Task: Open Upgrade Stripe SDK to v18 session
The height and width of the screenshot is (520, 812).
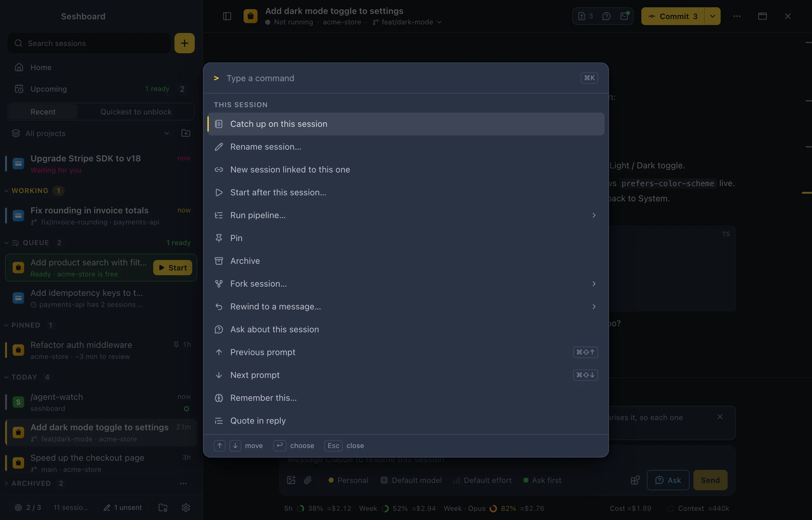Action: [101, 164]
